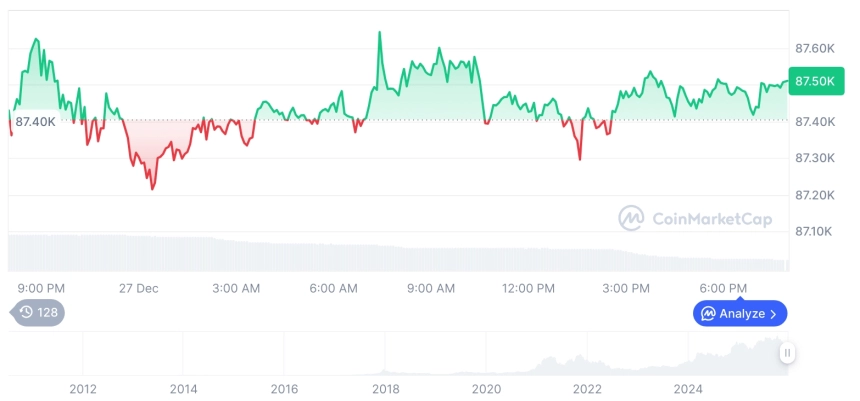Screen dimensions: 860x401
Task: Click the 6:00 PM time axis label
Action: click(x=722, y=288)
